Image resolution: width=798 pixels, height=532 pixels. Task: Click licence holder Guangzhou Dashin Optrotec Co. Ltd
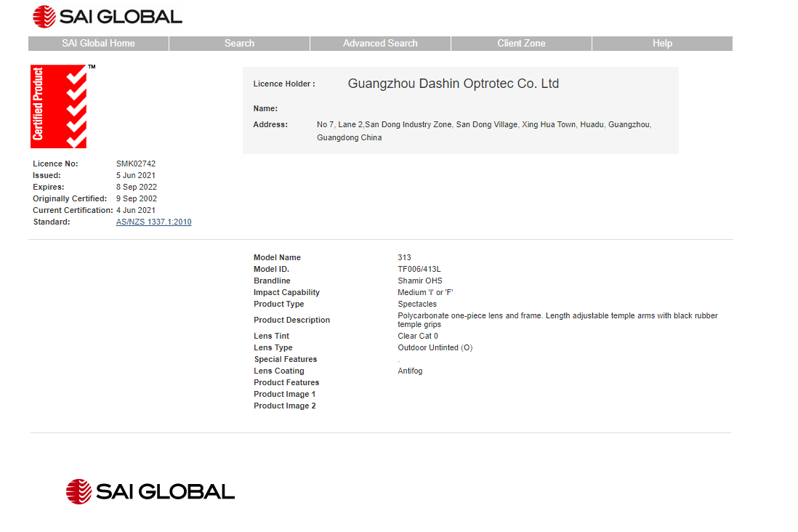pyautogui.click(x=453, y=84)
